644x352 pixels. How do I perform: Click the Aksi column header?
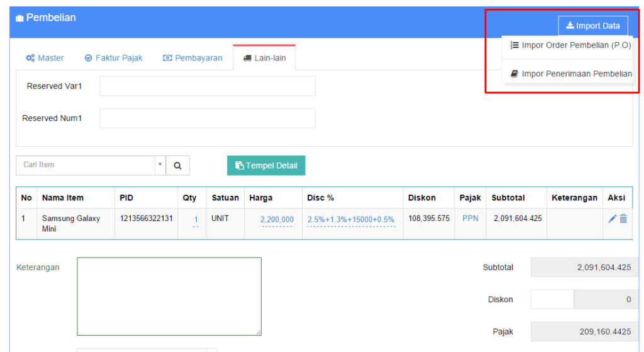616,198
